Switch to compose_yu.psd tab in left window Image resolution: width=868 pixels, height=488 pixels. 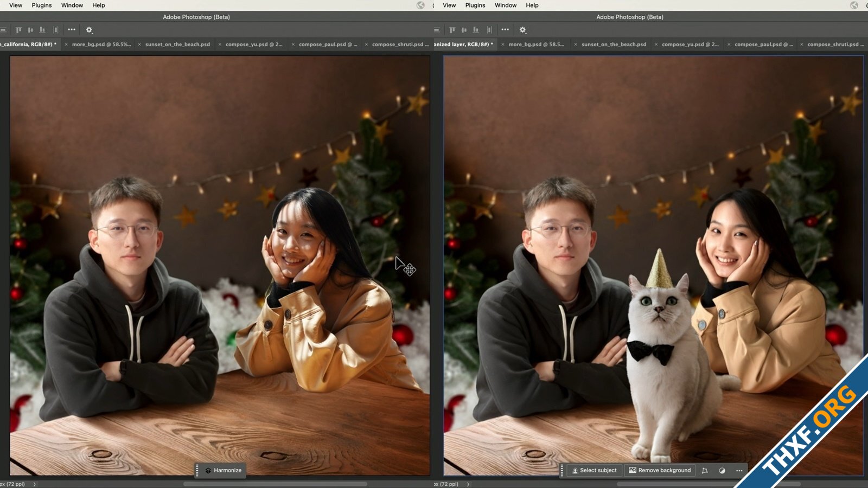(254, 44)
